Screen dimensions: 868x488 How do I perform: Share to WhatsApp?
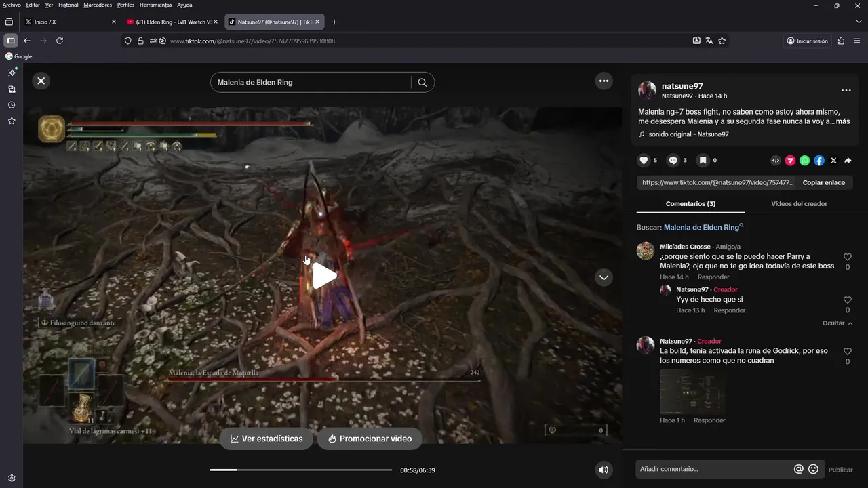[x=804, y=161]
